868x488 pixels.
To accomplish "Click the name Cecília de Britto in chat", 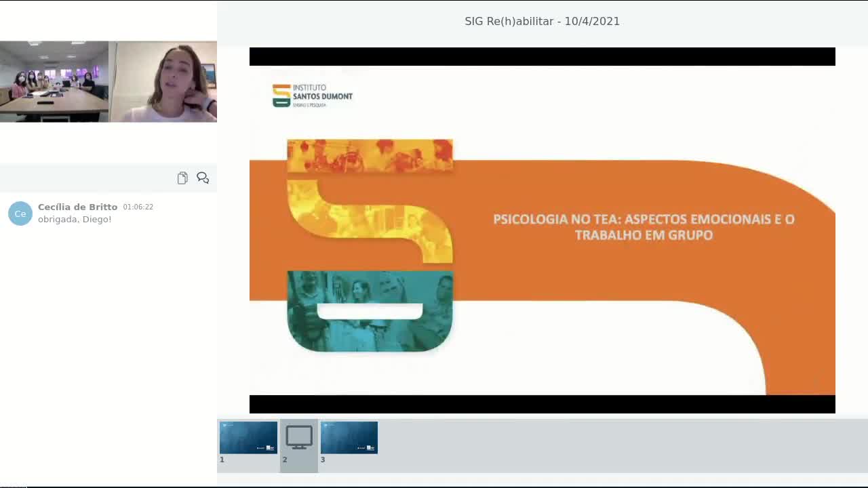I will click(77, 207).
